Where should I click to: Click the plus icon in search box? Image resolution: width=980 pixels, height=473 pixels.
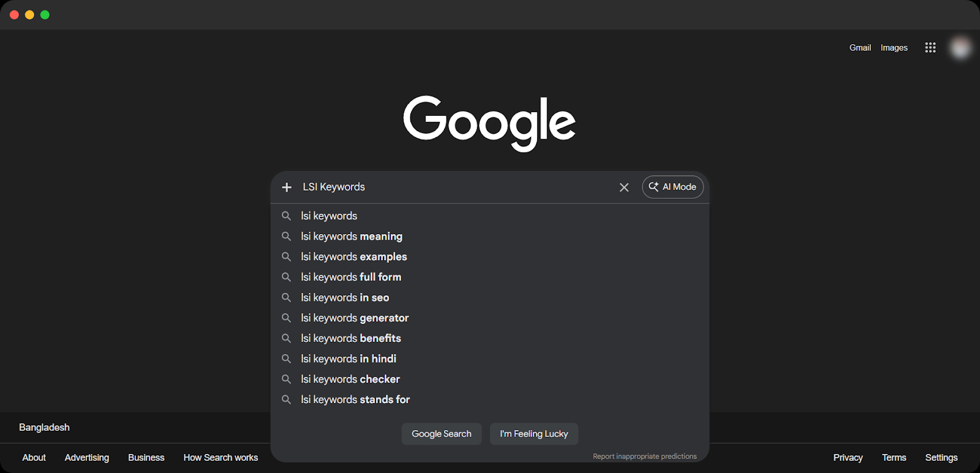[x=287, y=187]
